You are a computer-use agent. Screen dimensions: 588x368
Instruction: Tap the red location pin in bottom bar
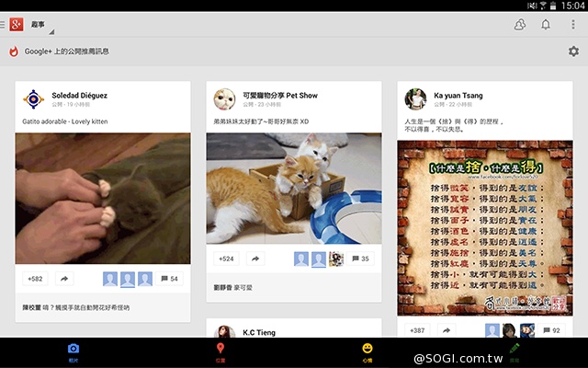(x=220, y=352)
